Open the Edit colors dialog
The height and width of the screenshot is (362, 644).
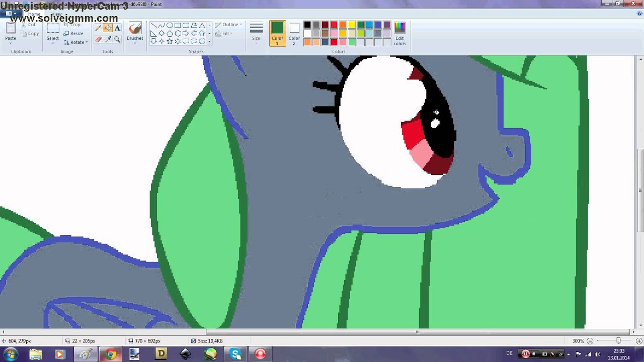[x=399, y=33]
